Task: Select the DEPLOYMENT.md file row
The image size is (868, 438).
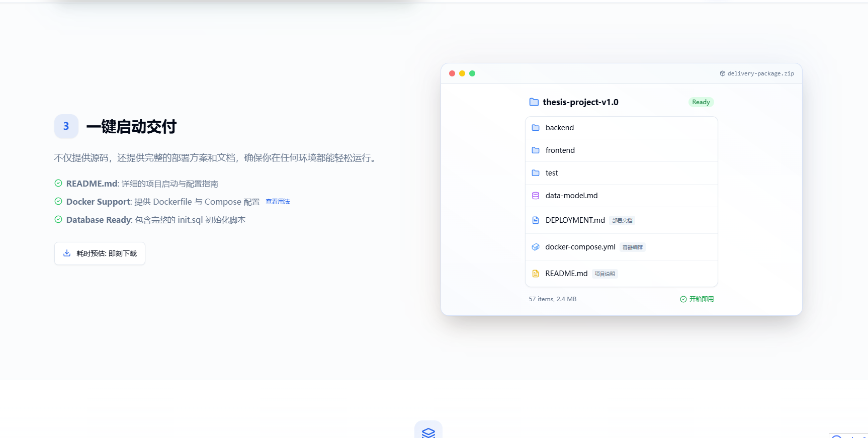Action: click(622, 220)
